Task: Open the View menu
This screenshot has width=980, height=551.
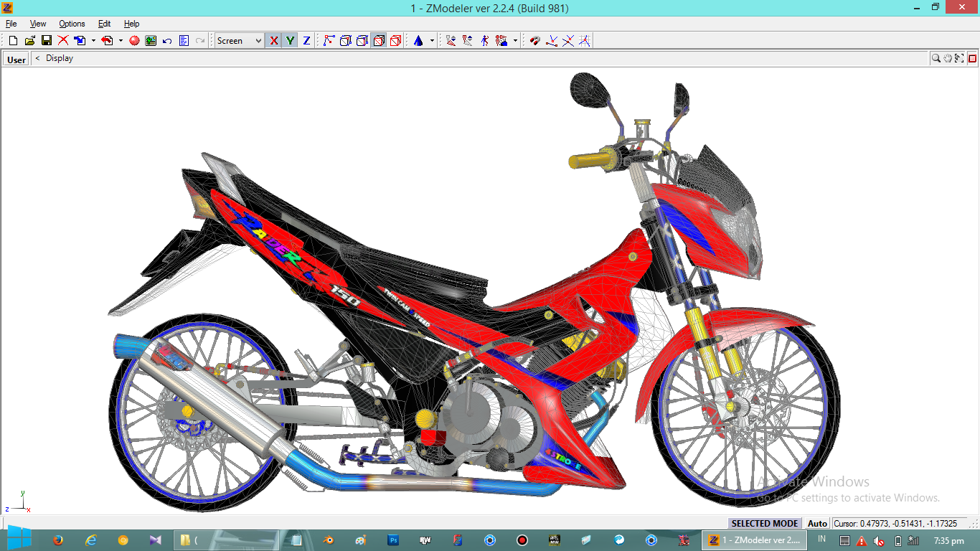Action: tap(38, 24)
